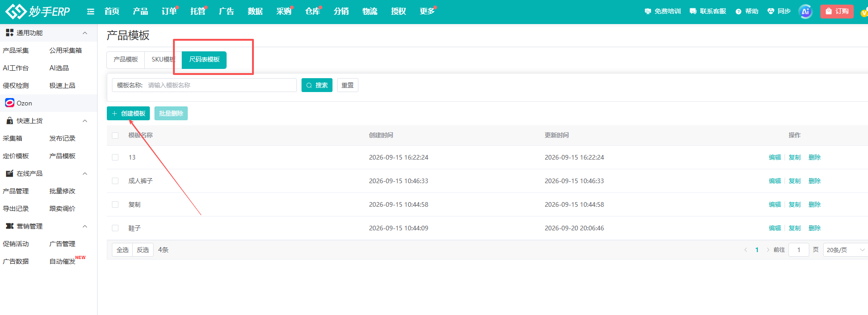The height and width of the screenshot is (315, 868).
Task: Tick the select-all header checkbox
Action: click(x=115, y=136)
